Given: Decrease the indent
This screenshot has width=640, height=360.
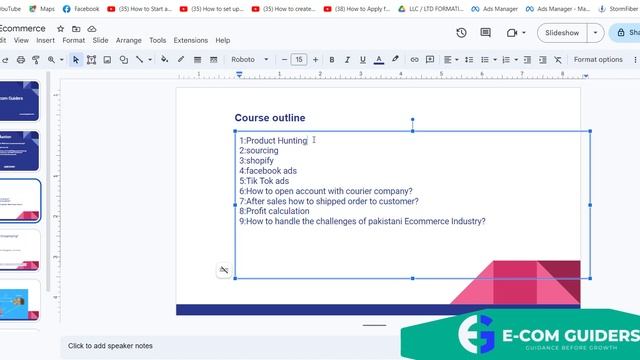Looking at the screenshot, I should [x=527, y=60].
